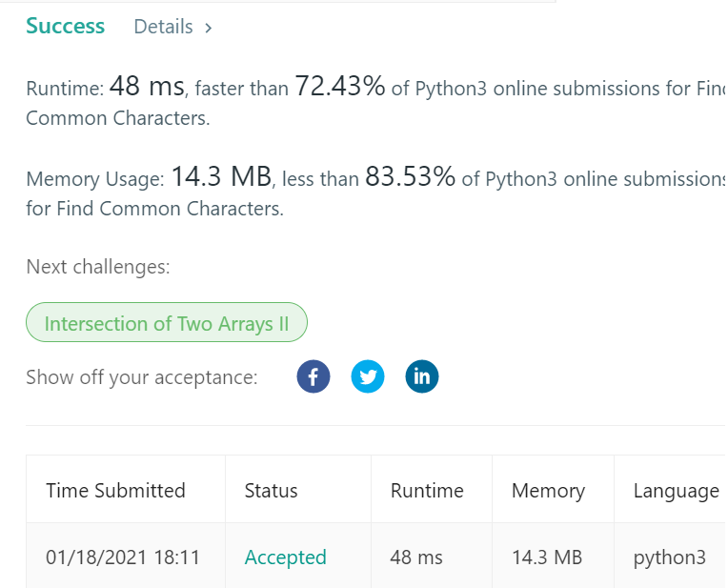Viewport: 728px width, 588px height.
Task: Select the Runtime column header
Action: tap(427, 491)
